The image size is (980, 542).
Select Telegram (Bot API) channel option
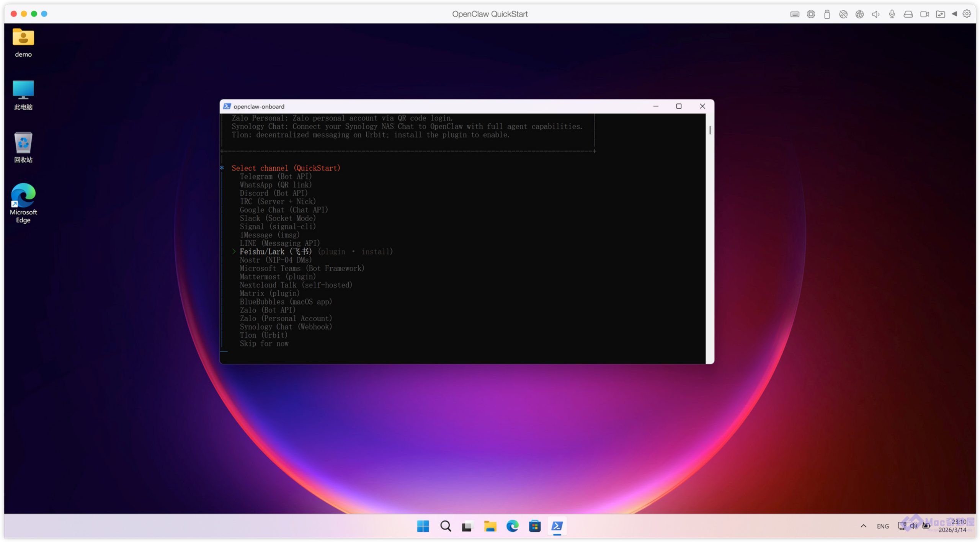276,176
